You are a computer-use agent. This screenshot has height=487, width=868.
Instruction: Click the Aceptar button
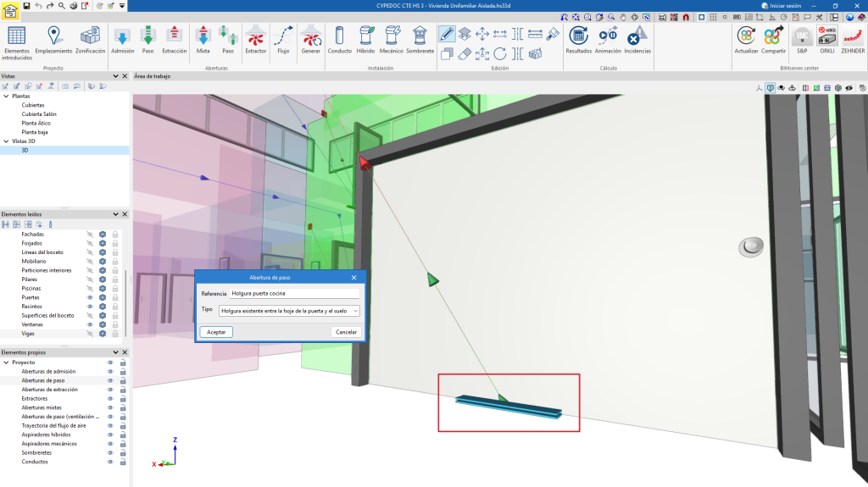216,332
